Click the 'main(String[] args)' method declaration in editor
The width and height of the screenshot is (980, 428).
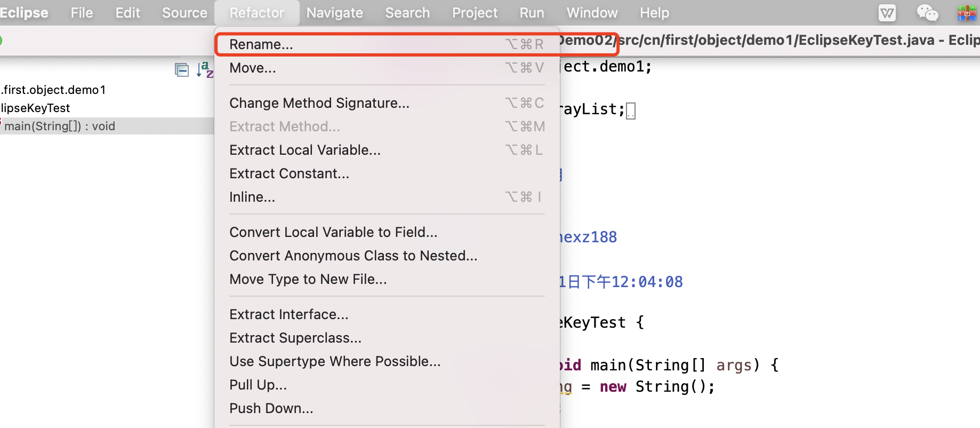(675, 365)
